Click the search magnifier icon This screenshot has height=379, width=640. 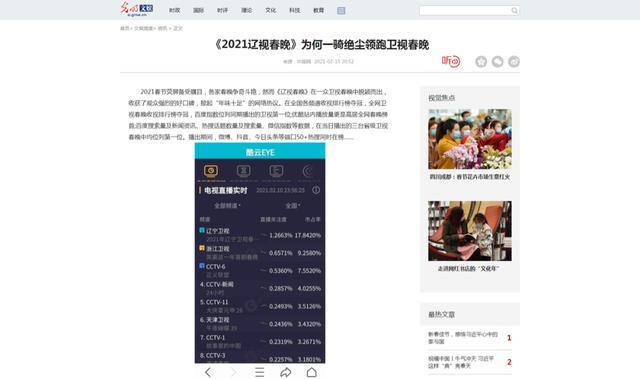tap(514, 11)
